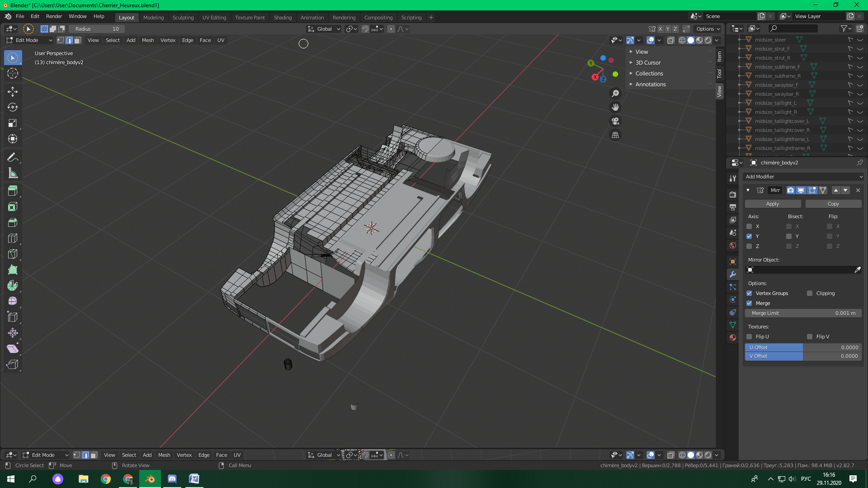Click the camera view icon in viewport
This screenshot has width=868, height=488.
tap(615, 121)
